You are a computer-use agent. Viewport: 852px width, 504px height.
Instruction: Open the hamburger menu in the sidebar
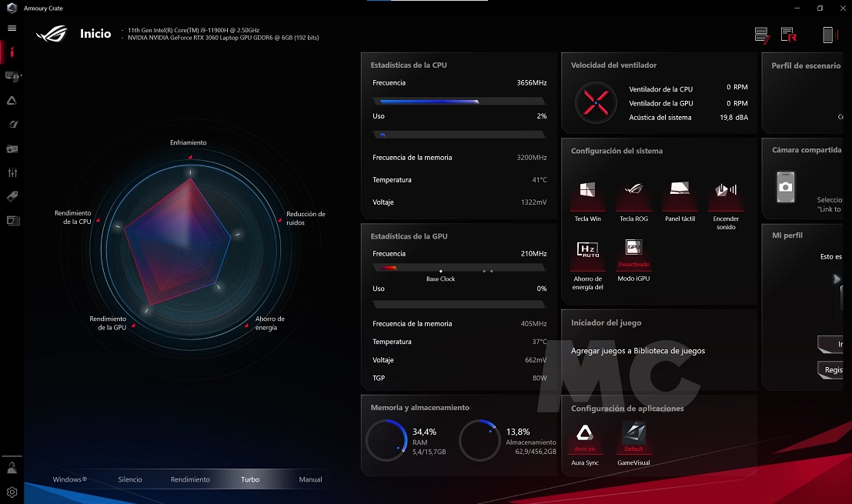[12, 28]
